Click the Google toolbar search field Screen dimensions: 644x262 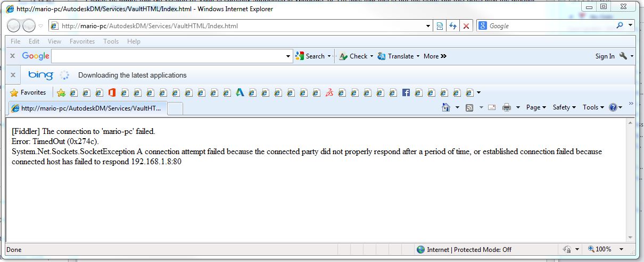point(168,56)
